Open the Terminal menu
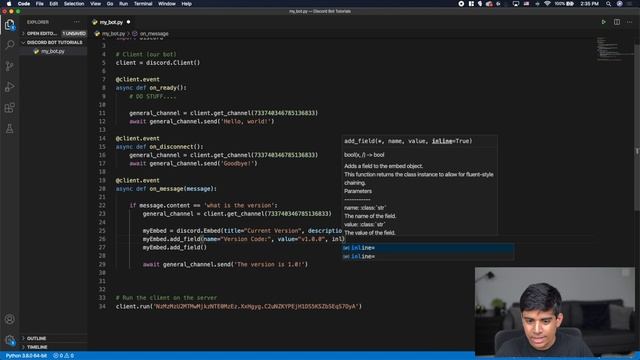The height and width of the screenshot is (360, 640). (143, 4)
